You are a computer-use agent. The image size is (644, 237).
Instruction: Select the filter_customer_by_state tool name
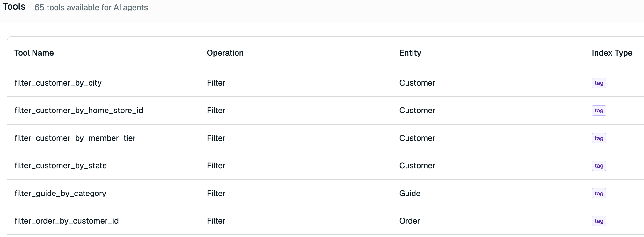point(61,166)
